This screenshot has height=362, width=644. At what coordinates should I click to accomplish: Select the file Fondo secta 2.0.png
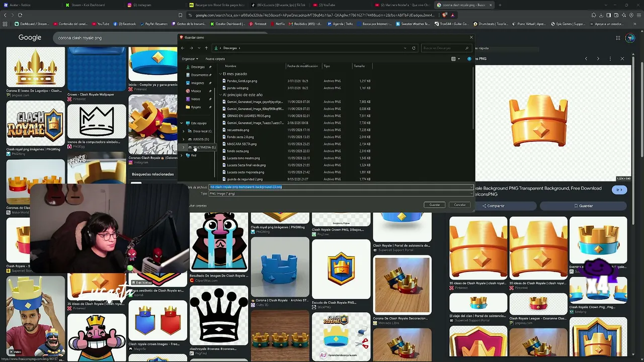pyautogui.click(x=240, y=137)
